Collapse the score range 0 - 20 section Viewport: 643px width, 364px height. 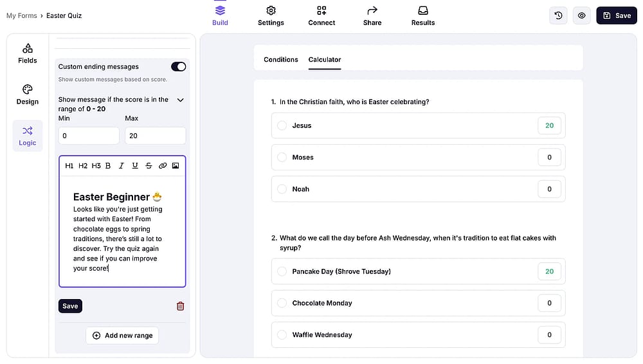pos(180,100)
